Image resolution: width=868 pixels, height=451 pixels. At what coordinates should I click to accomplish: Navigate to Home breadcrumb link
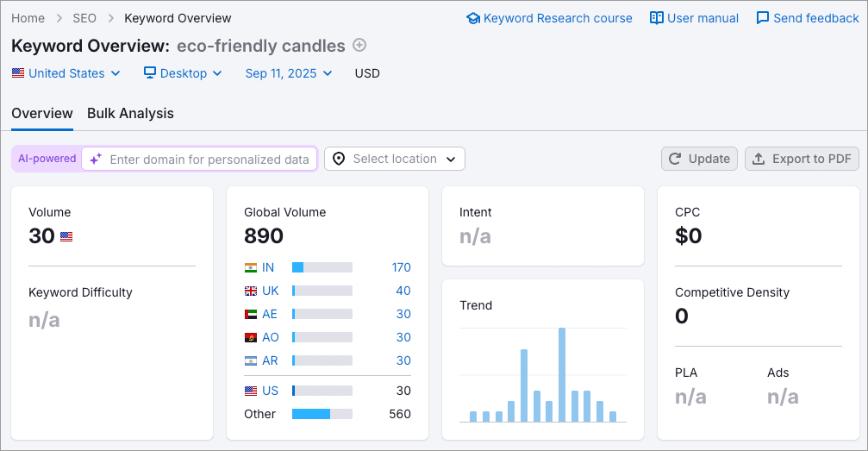[x=28, y=18]
